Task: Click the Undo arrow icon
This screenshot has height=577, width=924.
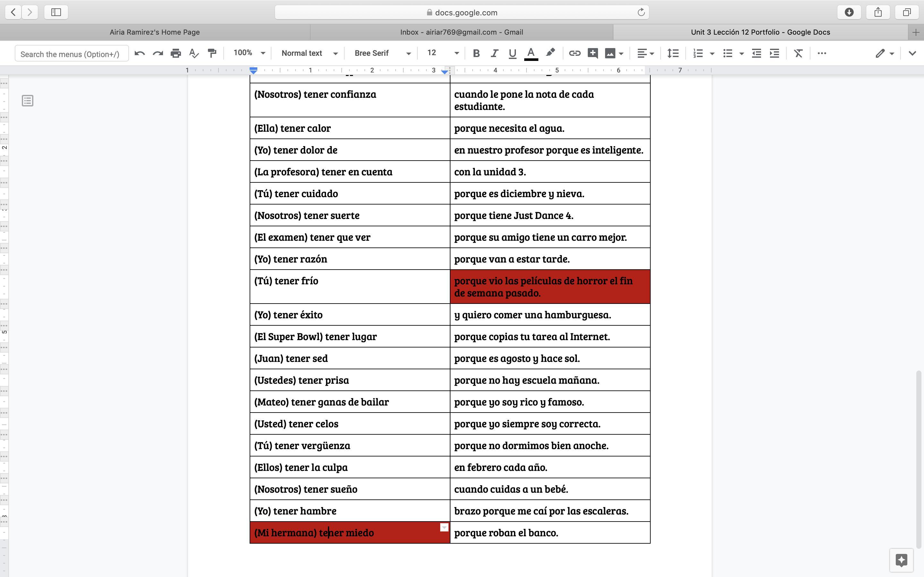Action: (140, 54)
